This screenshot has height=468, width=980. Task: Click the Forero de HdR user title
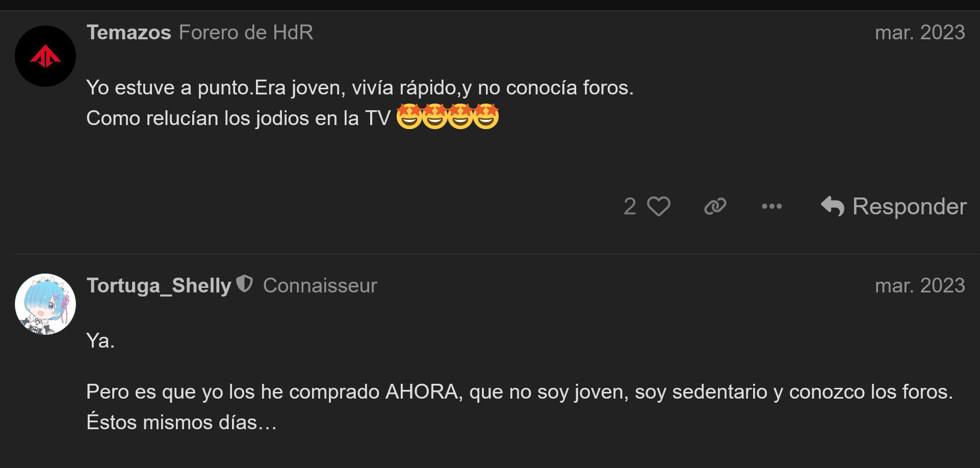coord(246,33)
